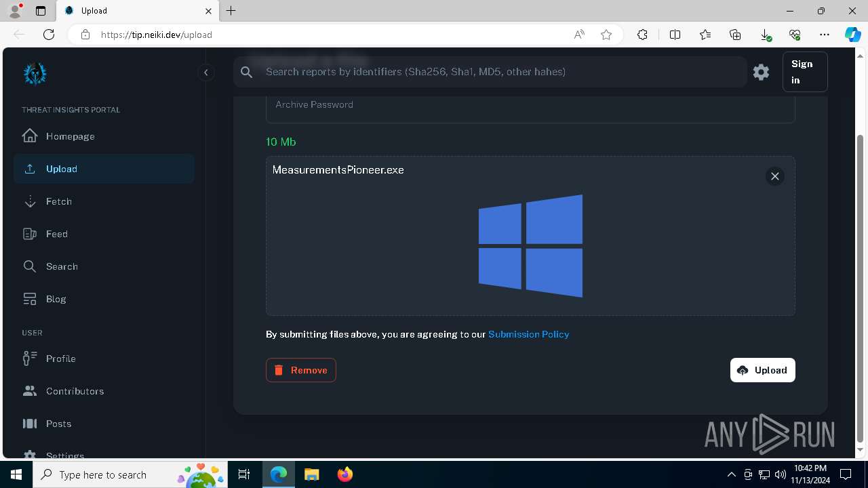Open the Submission Policy link

click(528, 334)
